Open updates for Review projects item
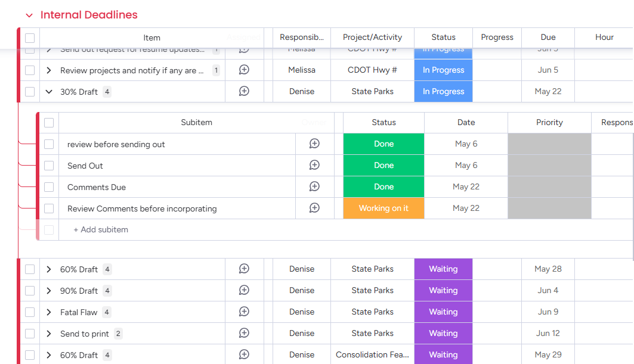This screenshot has height=364, width=634. click(x=244, y=70)
